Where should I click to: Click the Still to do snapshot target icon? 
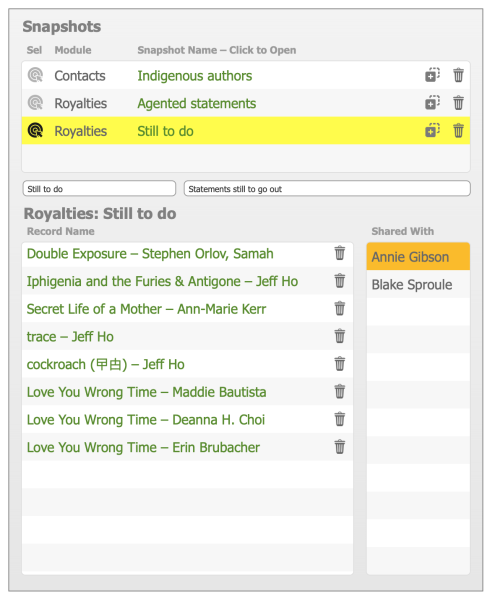(35, 131)
